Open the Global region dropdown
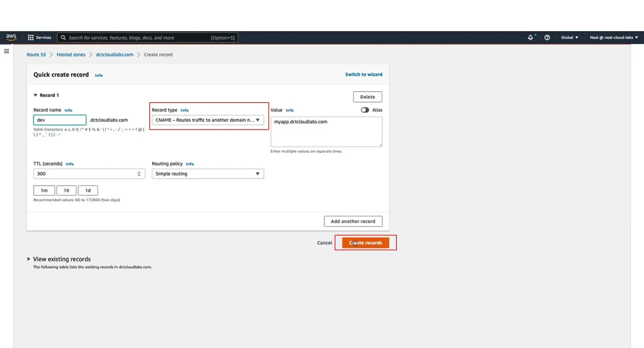Viewport: 644px width, 348px height. (570, 37)
